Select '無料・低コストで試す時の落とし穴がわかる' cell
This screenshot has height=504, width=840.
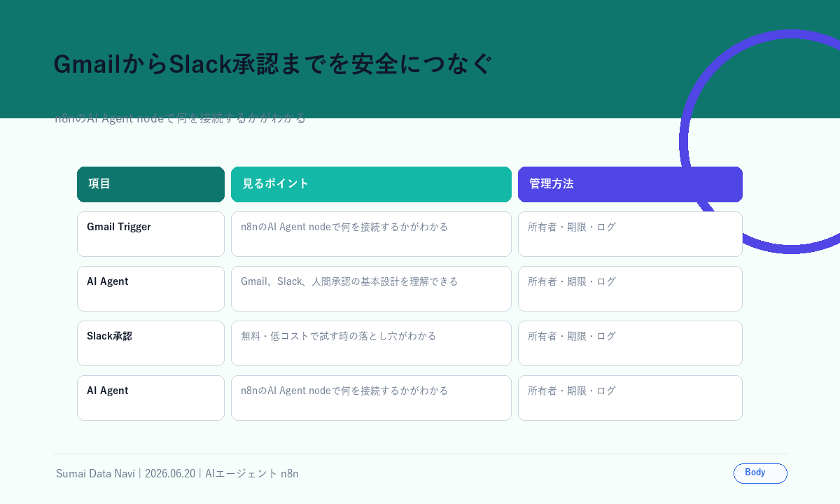pos(371,343)
